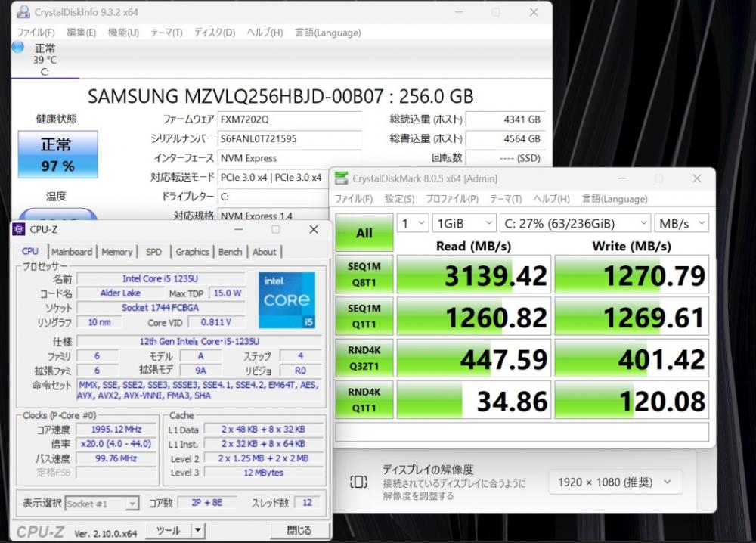The image size is (756, 543).
Task: Switch to the Graphics tab in CPU-Z
Action: [x=192, y=252]
